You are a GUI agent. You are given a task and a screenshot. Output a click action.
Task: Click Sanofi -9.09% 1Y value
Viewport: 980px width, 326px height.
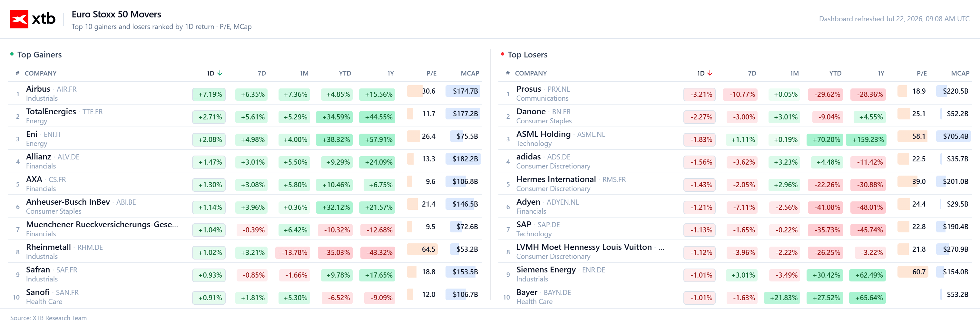click(x=380, y=298)
